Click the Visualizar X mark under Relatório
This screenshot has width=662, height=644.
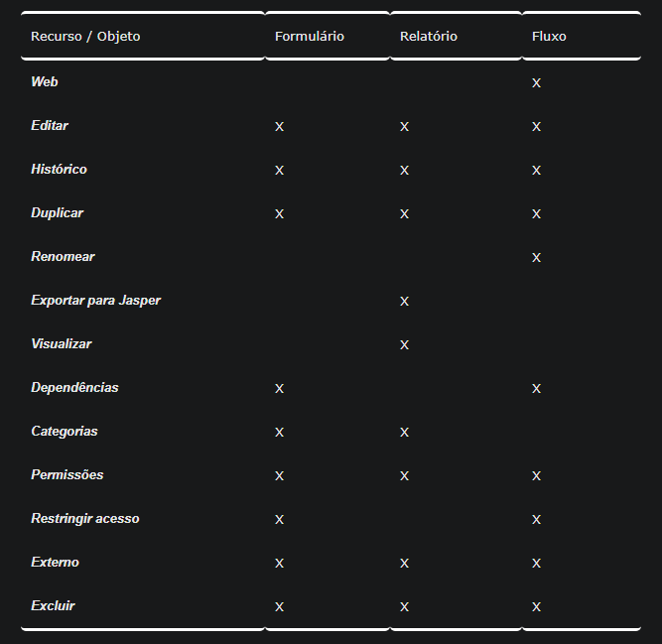pos(404,345)
